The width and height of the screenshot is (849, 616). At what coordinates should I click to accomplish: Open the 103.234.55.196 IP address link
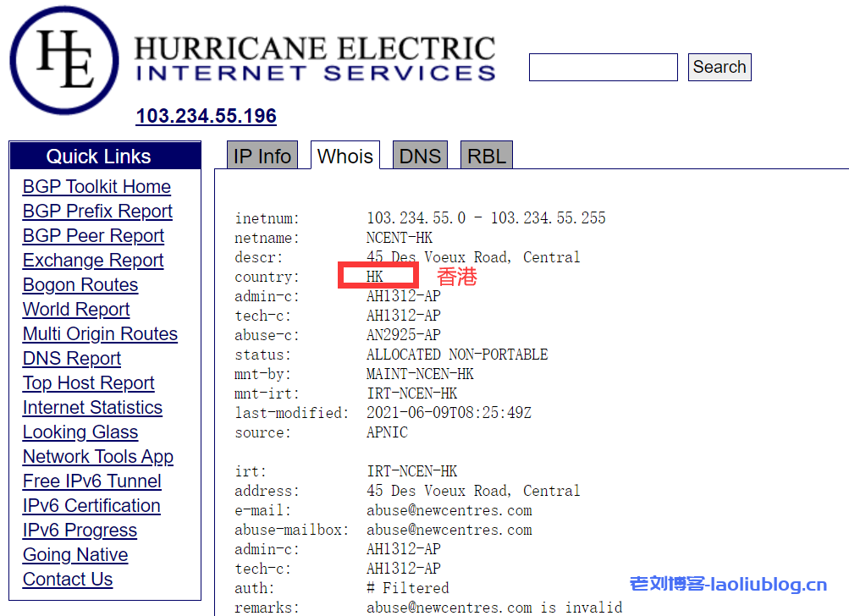pos(206,116)
